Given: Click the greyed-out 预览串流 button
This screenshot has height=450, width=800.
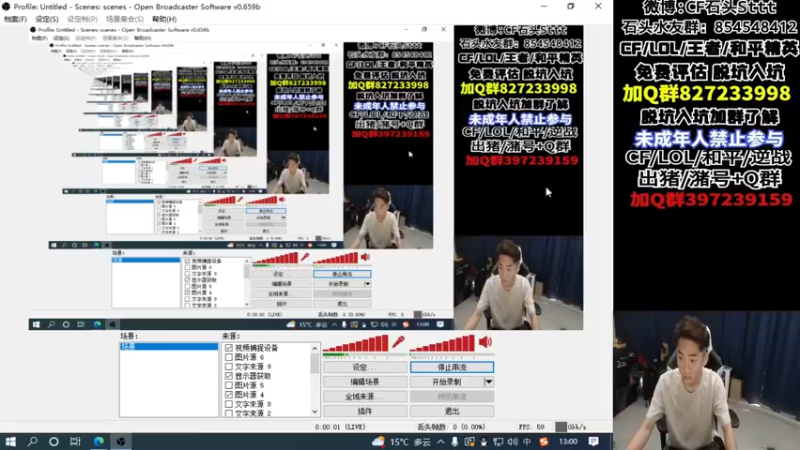Looking at the screenshot, I should [x=452, y=396].
